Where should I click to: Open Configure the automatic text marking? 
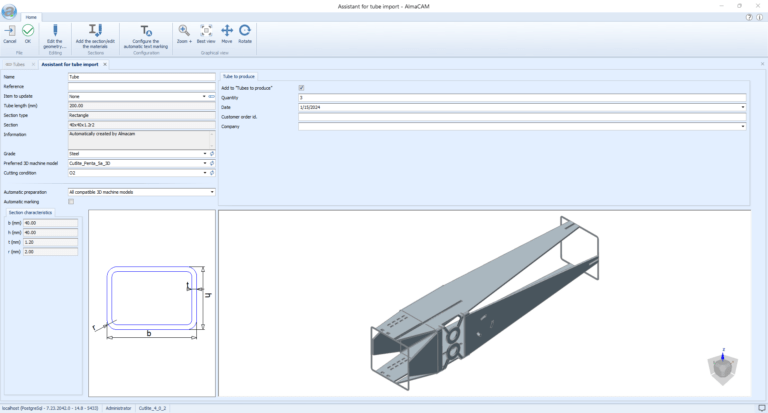tap(146, 32)
